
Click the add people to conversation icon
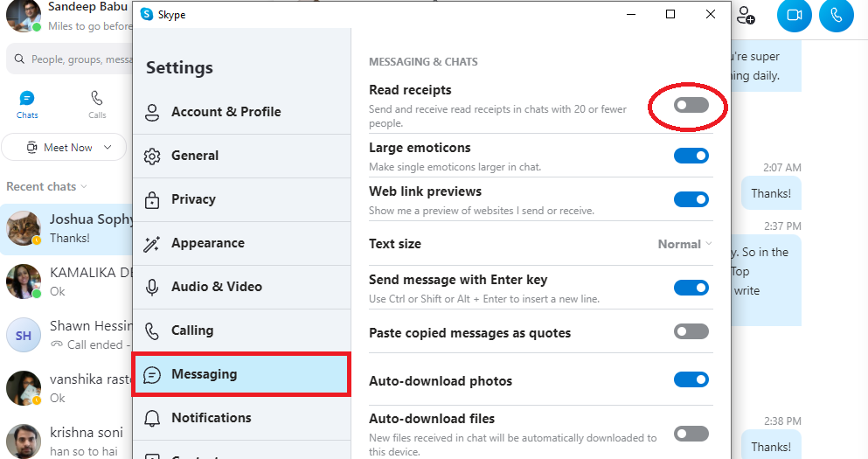click(x=746, y=15)
